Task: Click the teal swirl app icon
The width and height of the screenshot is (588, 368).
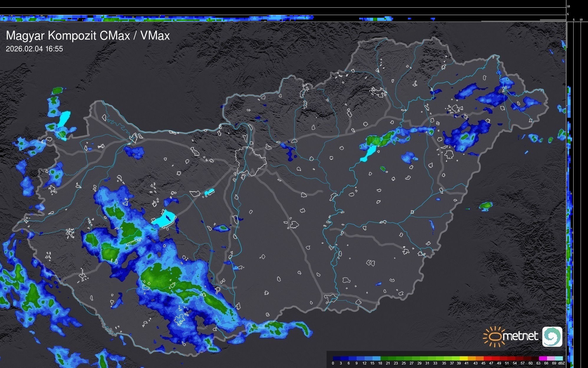Action: tap(552, 336)
